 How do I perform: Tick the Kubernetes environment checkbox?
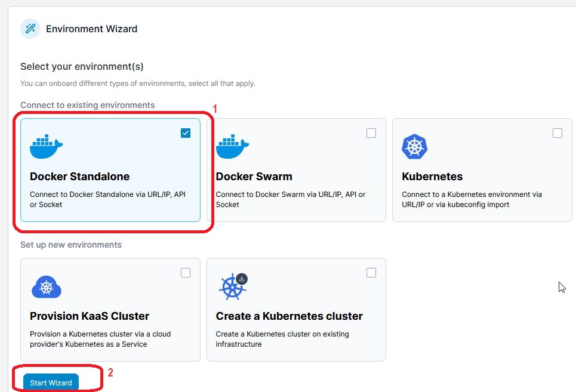click(557, 133)
